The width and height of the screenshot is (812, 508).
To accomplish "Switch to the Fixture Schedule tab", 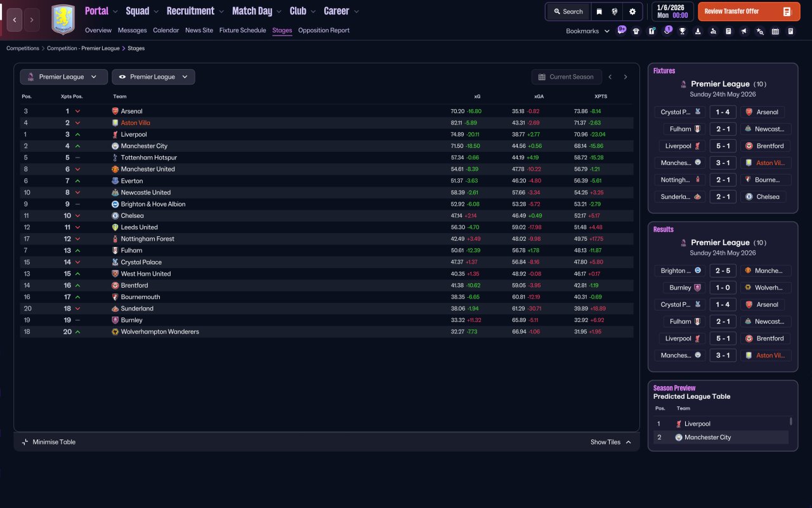I will pos(243,30).
